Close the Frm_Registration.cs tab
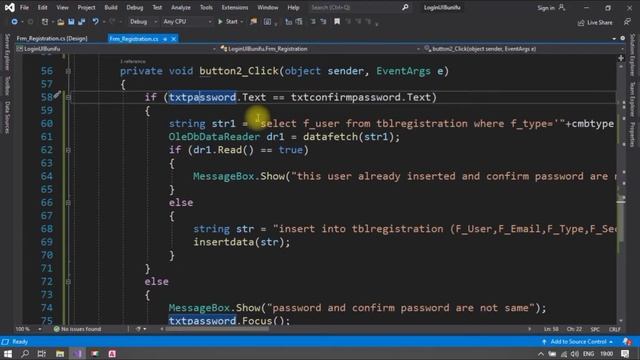 tap(173, 39)
